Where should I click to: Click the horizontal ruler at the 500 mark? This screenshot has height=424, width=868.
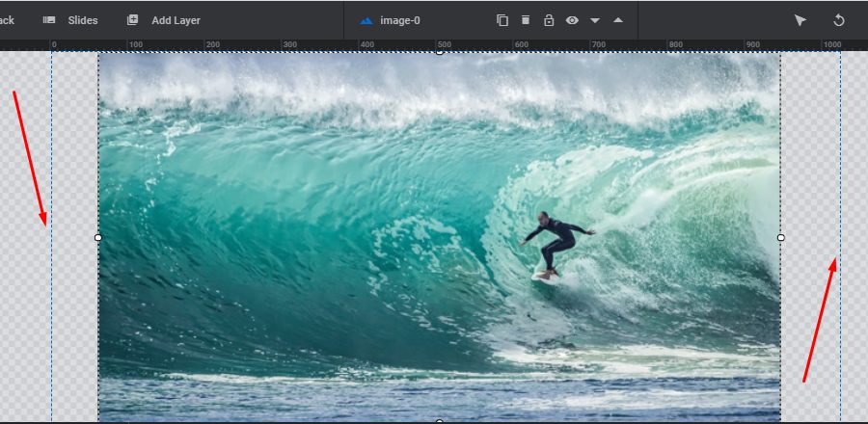pyautogui.click(x=443, y=44)
